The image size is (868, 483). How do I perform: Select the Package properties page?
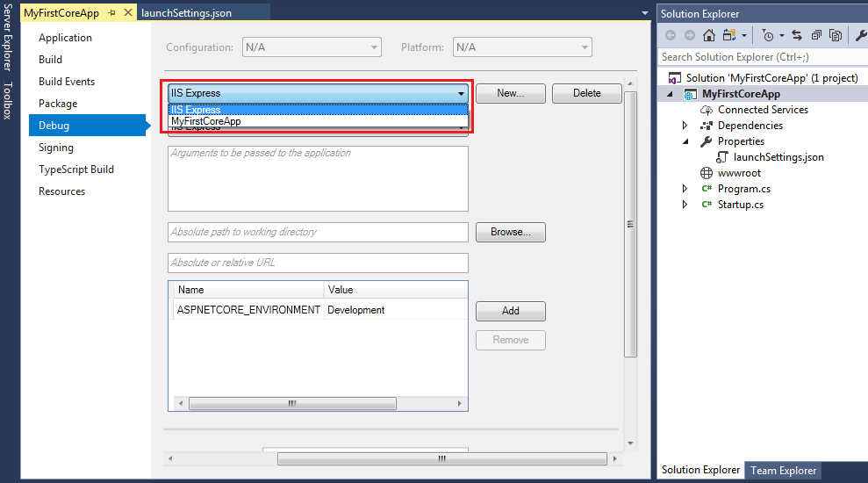pos(58,104)
